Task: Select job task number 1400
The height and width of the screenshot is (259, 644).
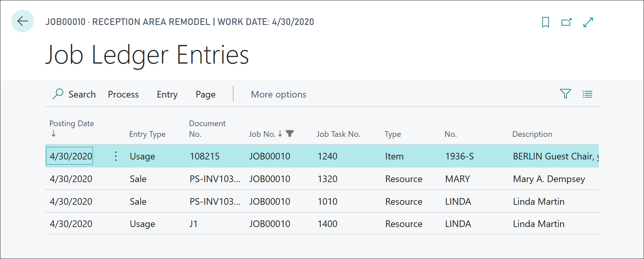Action: pyautogui.click(x=327, y=224)
